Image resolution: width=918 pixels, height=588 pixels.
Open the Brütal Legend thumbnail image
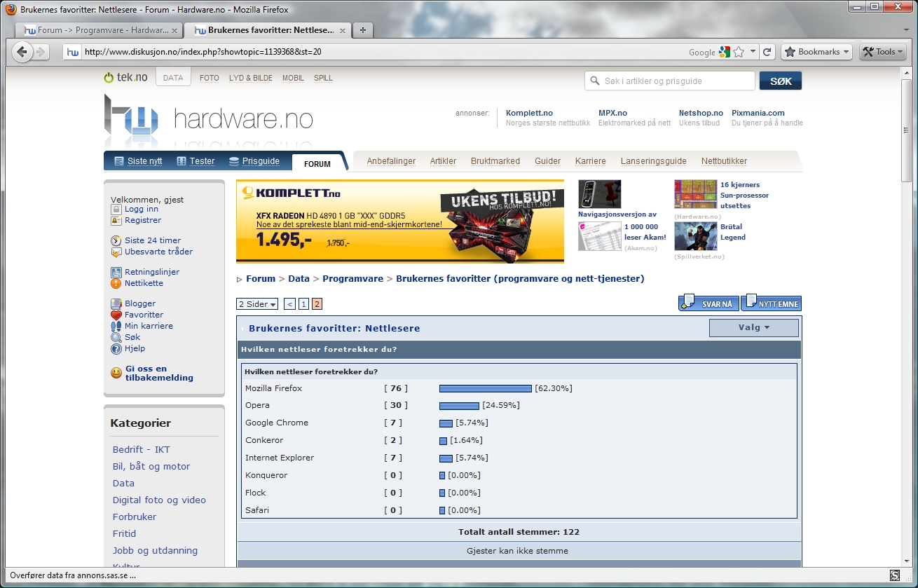pyautogui.click(x=695, y=236)
